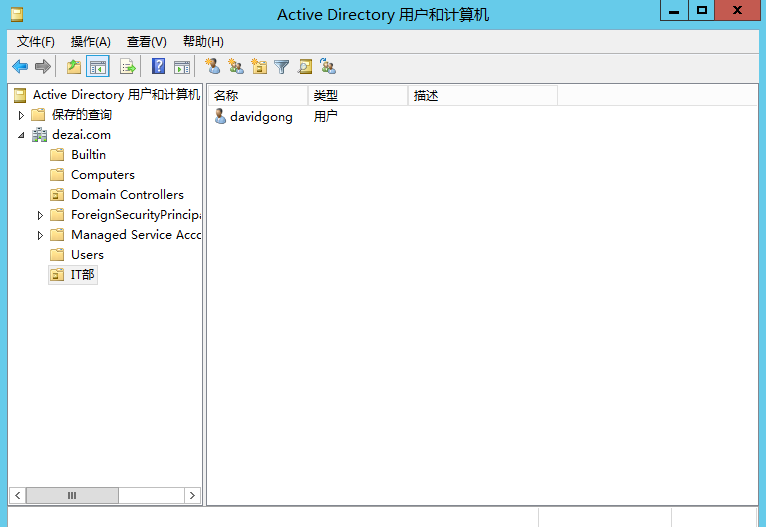Select the davidgong user entry
This screenshot has height=527, width=766.
(261, 117)
